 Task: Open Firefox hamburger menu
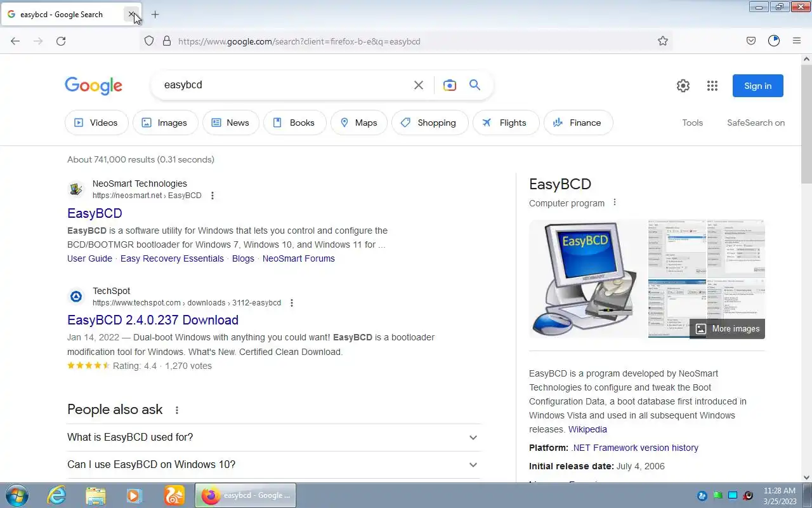tap(797, 41)
